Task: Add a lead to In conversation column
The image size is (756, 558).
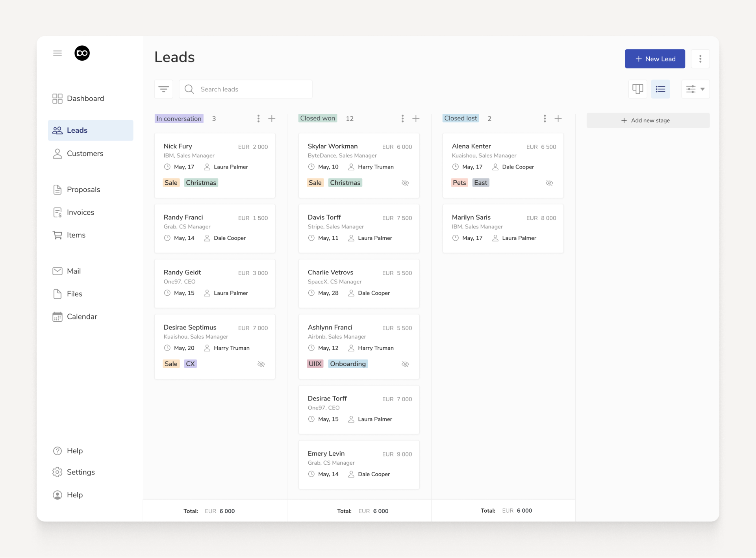Action: 272,119
